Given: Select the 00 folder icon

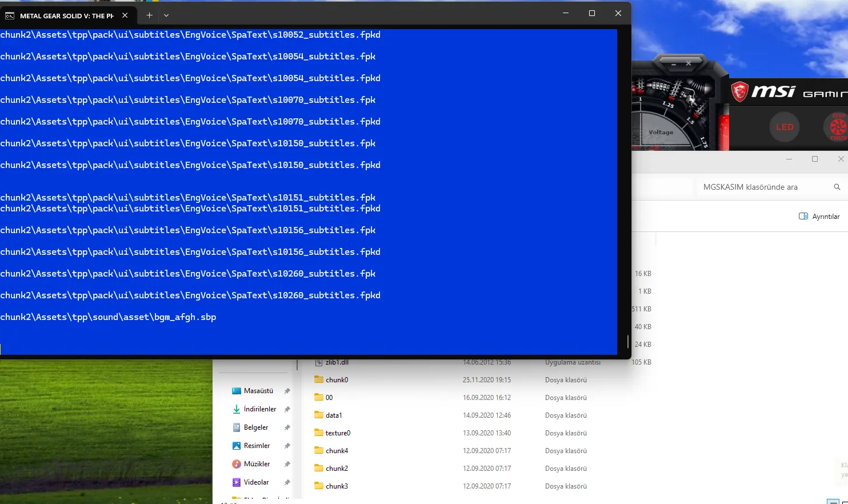Looking at the screenshot, I should point(319,397).
